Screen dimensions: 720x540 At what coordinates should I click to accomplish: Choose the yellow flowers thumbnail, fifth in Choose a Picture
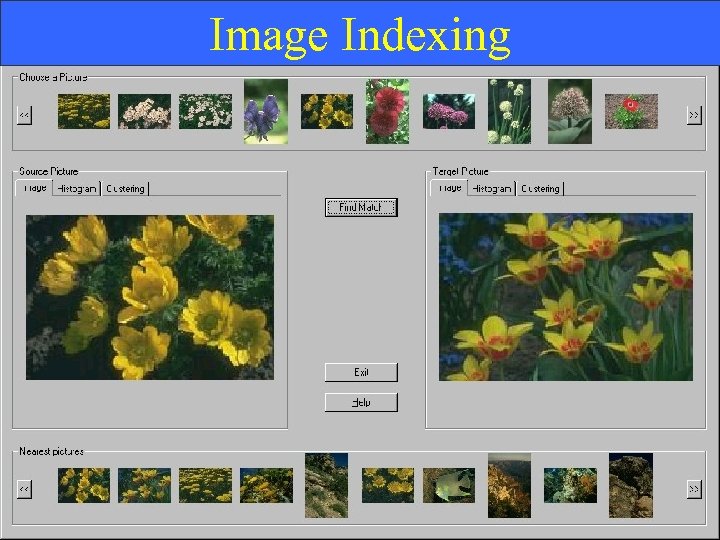click(327, 111)
